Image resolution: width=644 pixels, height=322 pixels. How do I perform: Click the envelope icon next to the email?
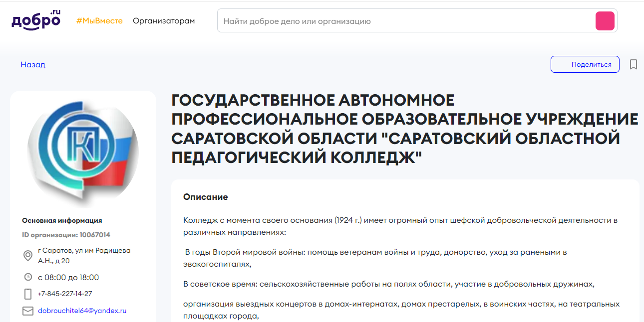[28, 311]
